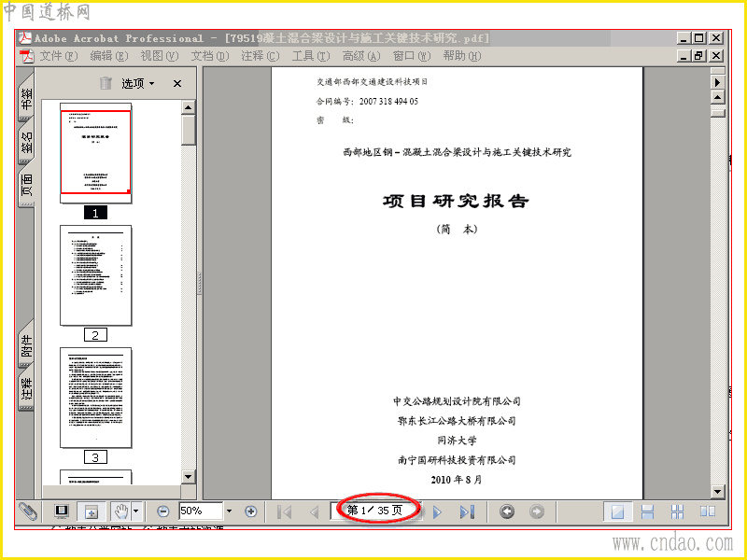Viewport: 747px width, 560px height.
Task: Click thumbnail panel scrollbar down arrow
Action: 189,476
